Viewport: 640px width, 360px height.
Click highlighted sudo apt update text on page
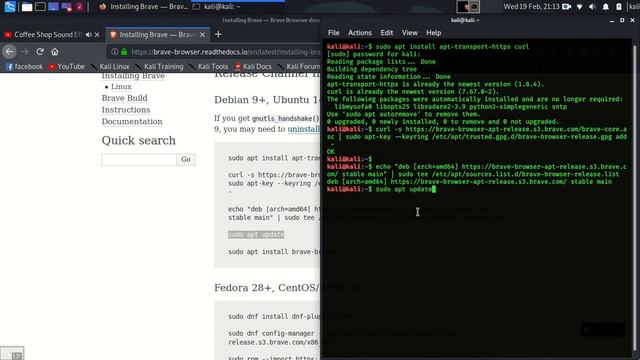256,235
